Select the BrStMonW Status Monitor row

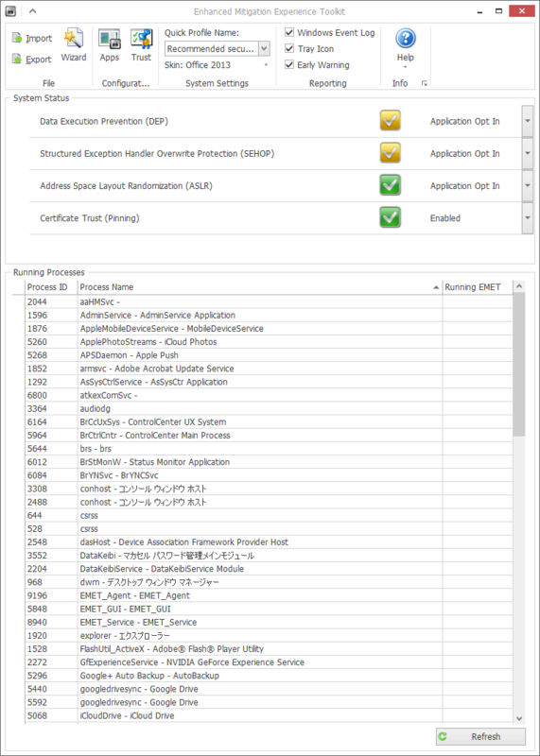tap(270, 462)
